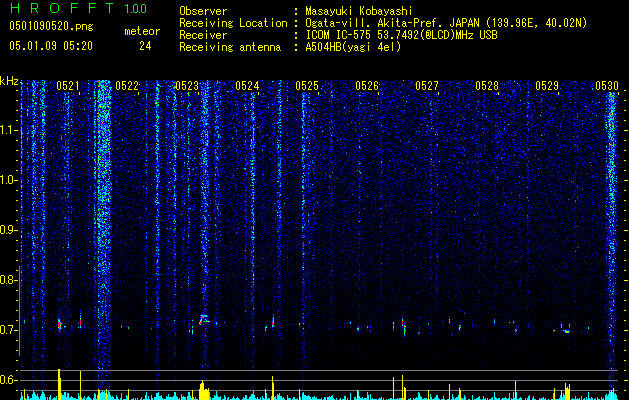Click the version number 1.0.0

(135, 9)
